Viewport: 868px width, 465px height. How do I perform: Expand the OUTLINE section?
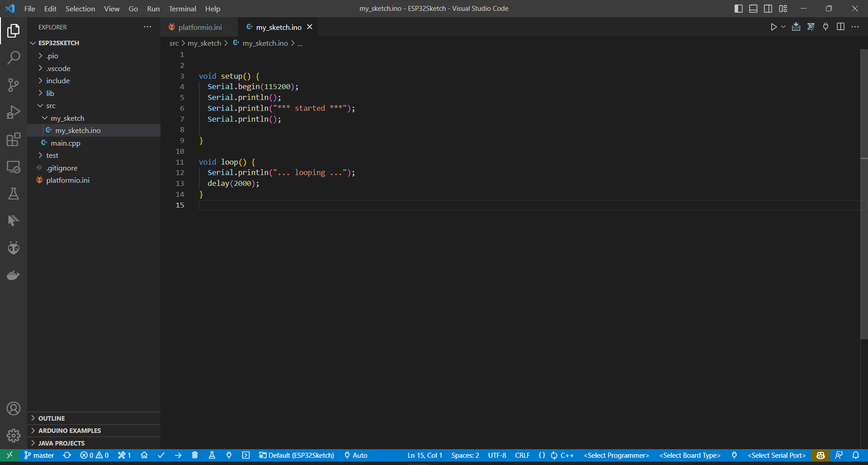[x=94, y=418]
